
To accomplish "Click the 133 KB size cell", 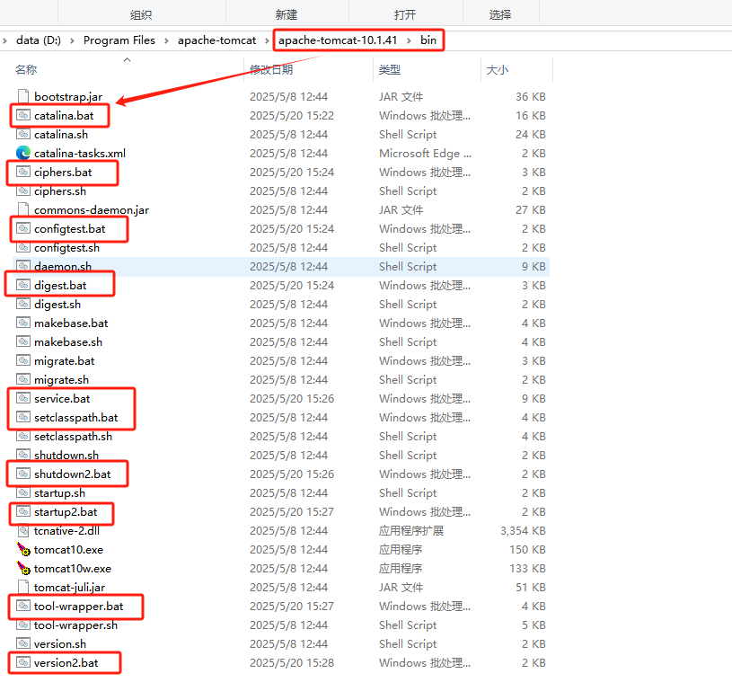I will point(527,568).
